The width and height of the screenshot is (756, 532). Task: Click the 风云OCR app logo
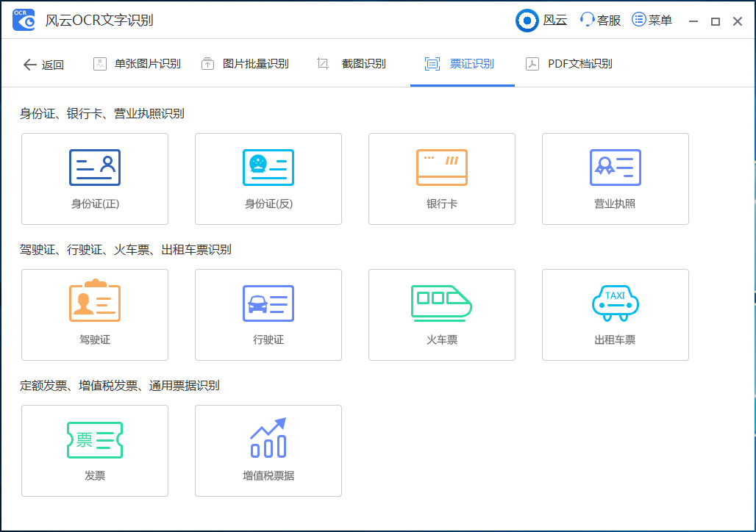coord(24,21)
